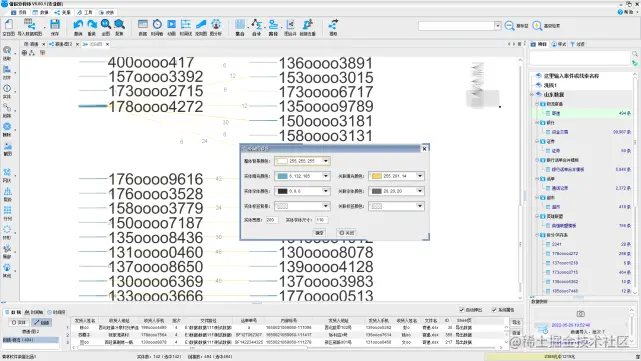641x361 pixels.
Task: Save with the floppy disk toolbar icon
Action: click(x=55, y=25)
